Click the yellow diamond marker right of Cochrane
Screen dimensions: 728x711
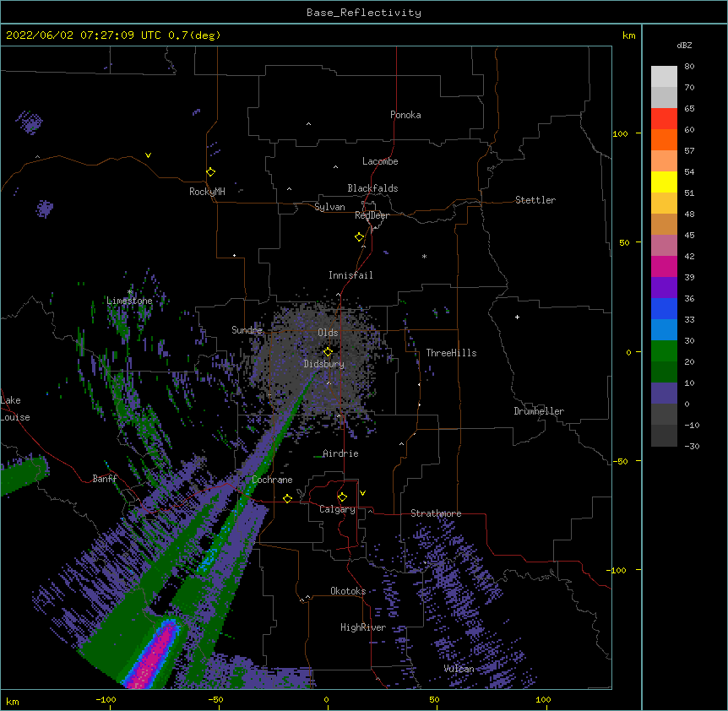coord(287,498)
